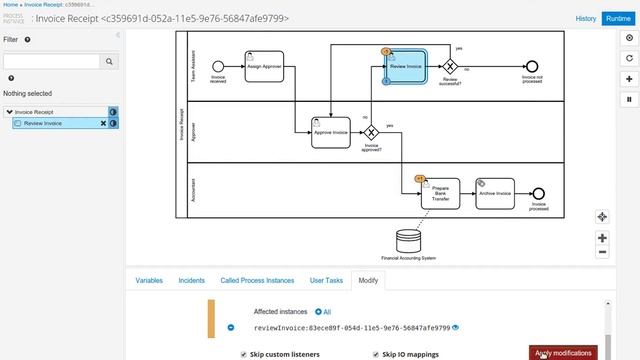Open the Called Process Instances tab
The width and height of the screenshot is (640, 360).
coord(257,280)
